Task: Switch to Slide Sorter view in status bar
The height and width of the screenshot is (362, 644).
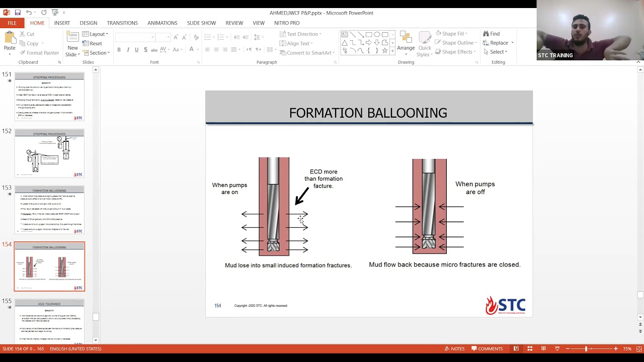Action: [x=530, y=349]
